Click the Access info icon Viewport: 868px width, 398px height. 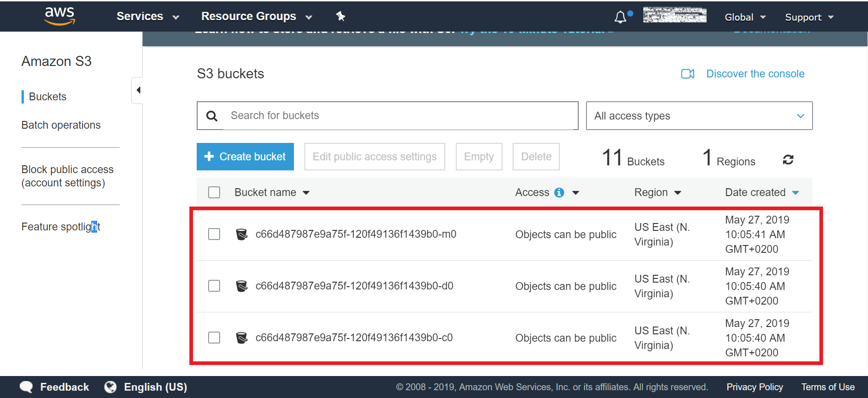coord(559,192)
